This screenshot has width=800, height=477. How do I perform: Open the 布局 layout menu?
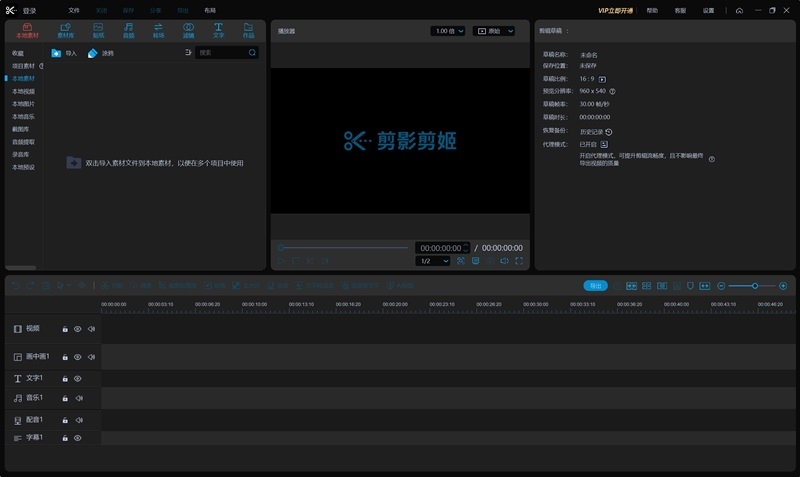pos(210,10)
